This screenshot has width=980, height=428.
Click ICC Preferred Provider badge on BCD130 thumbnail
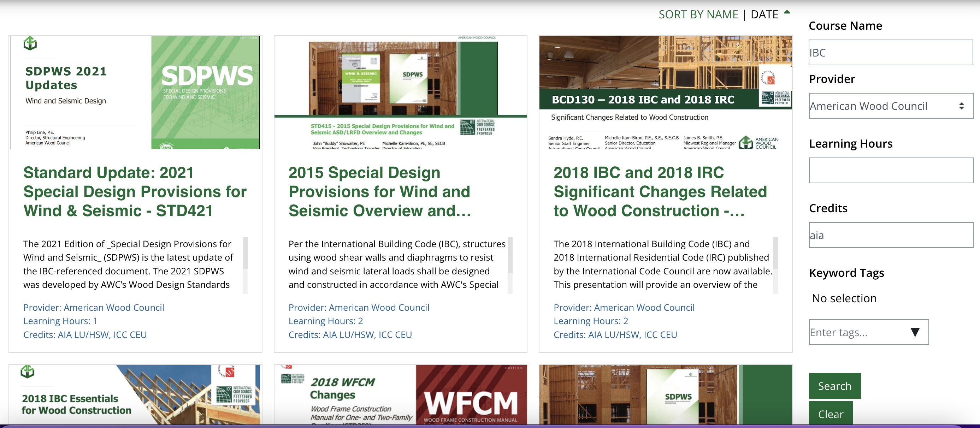tap(776, 98)
